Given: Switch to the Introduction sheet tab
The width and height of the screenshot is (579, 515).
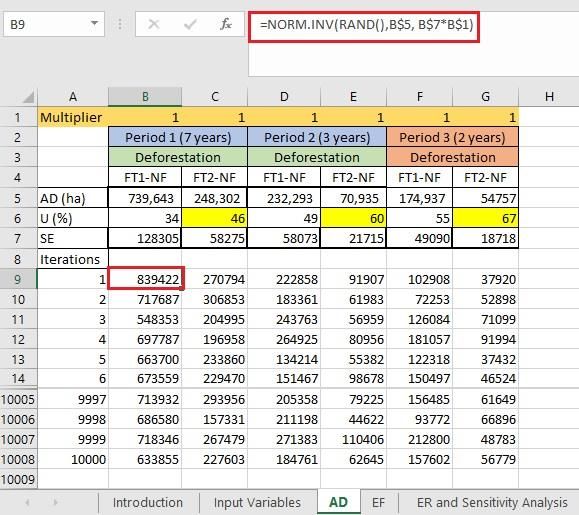Looking at the screenshot, I should pos(148,502).
